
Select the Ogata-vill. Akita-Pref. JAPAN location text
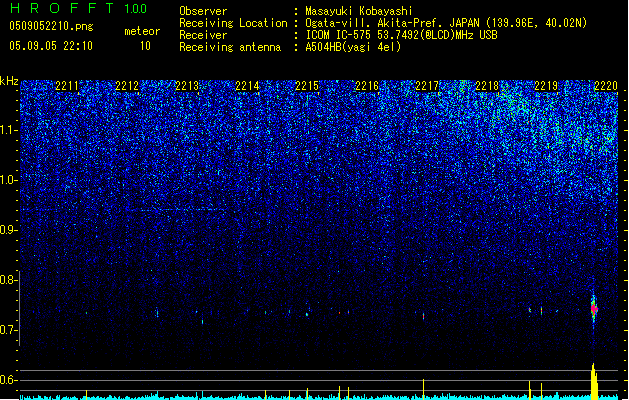446,23
